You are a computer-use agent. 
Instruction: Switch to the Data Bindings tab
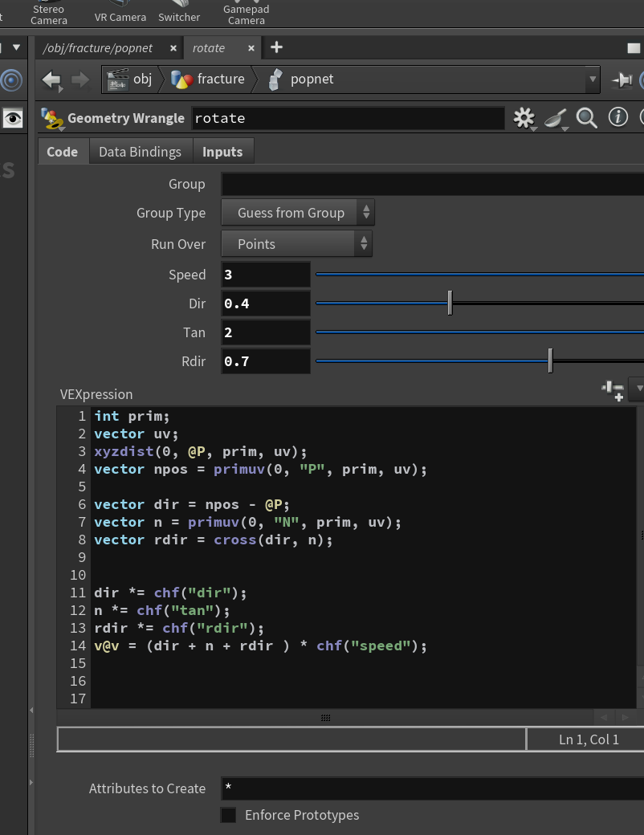pos(140,152)
